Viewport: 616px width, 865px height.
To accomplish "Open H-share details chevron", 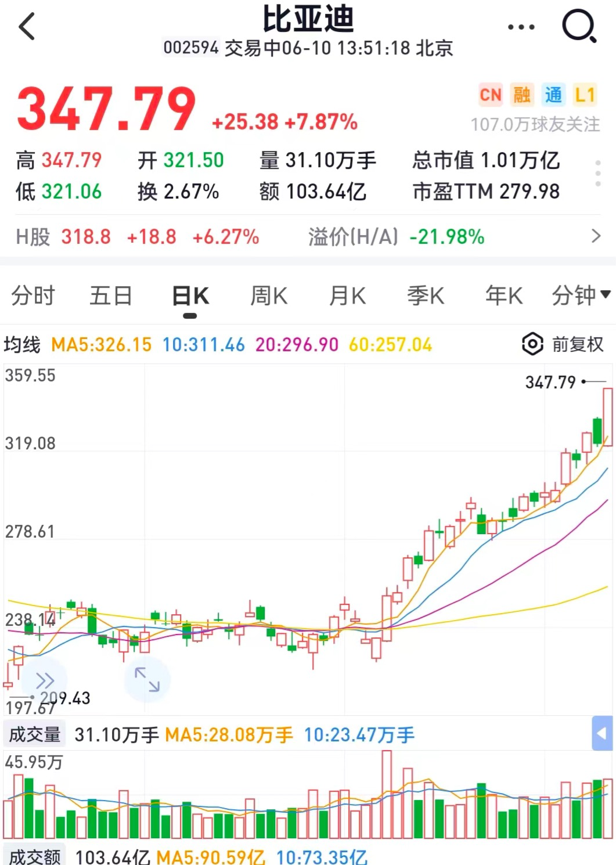I will coord(596,236).
